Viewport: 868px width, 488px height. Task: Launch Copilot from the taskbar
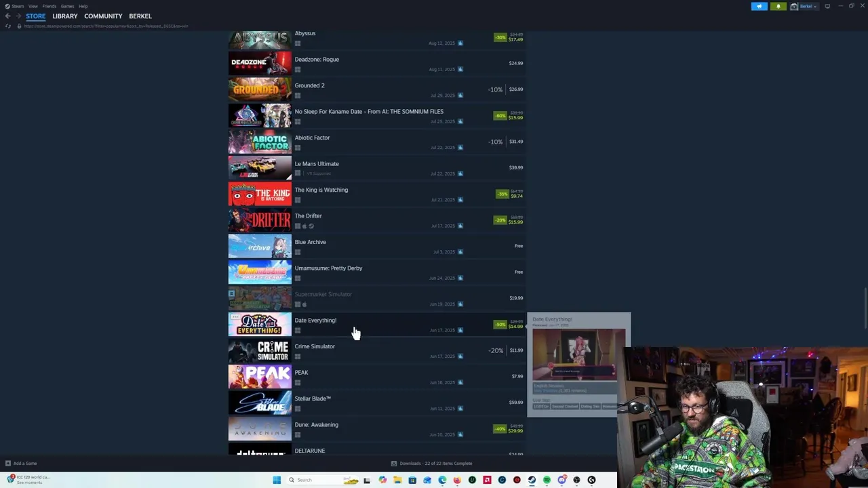[382, 480]
